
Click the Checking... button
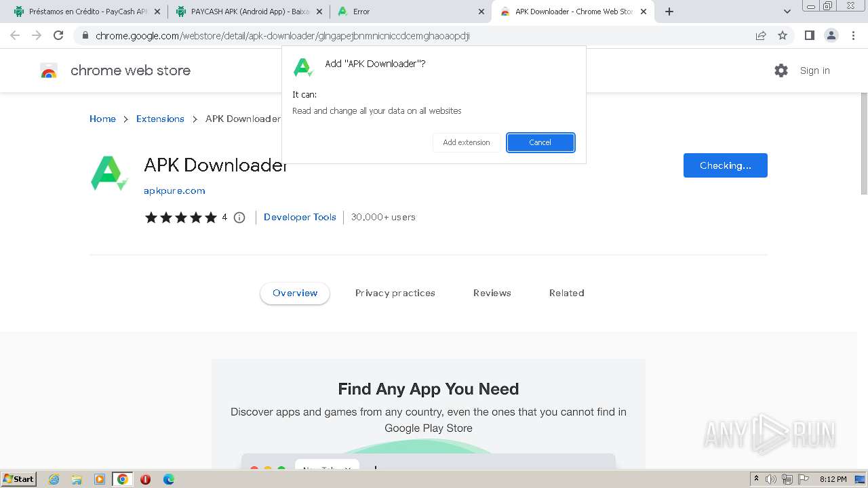pos(725,165)
